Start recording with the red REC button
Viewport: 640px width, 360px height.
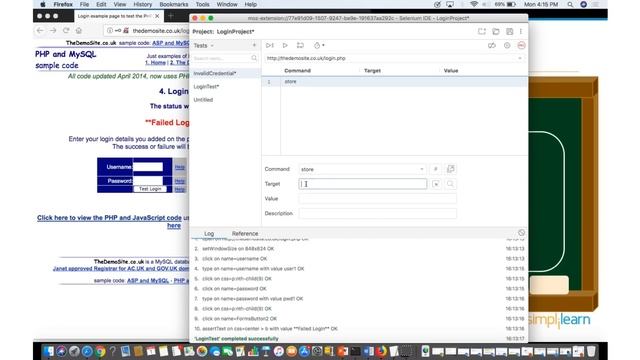(521, 45)
